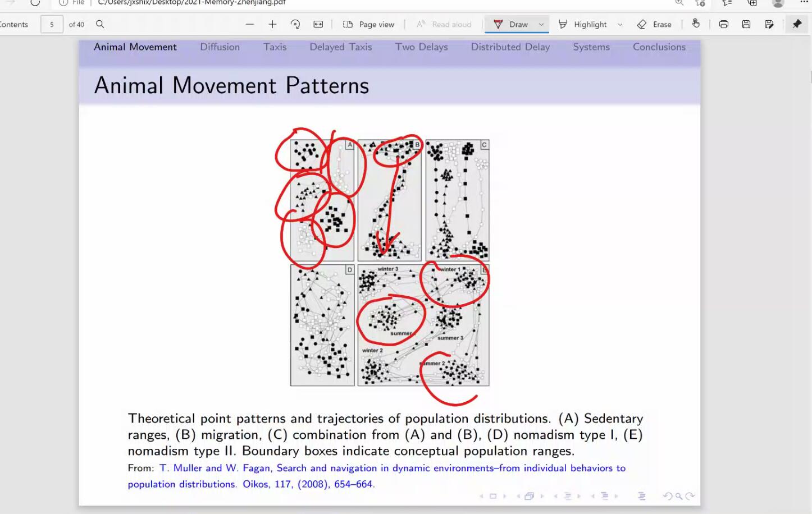Toggle the Draw pen tool

point(512,24)
